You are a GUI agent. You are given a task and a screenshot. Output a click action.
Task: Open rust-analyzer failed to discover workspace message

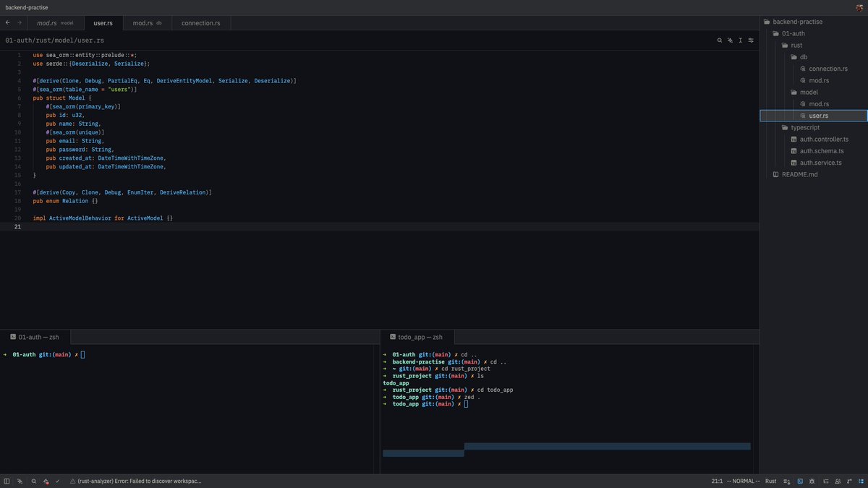pos(140,481)
